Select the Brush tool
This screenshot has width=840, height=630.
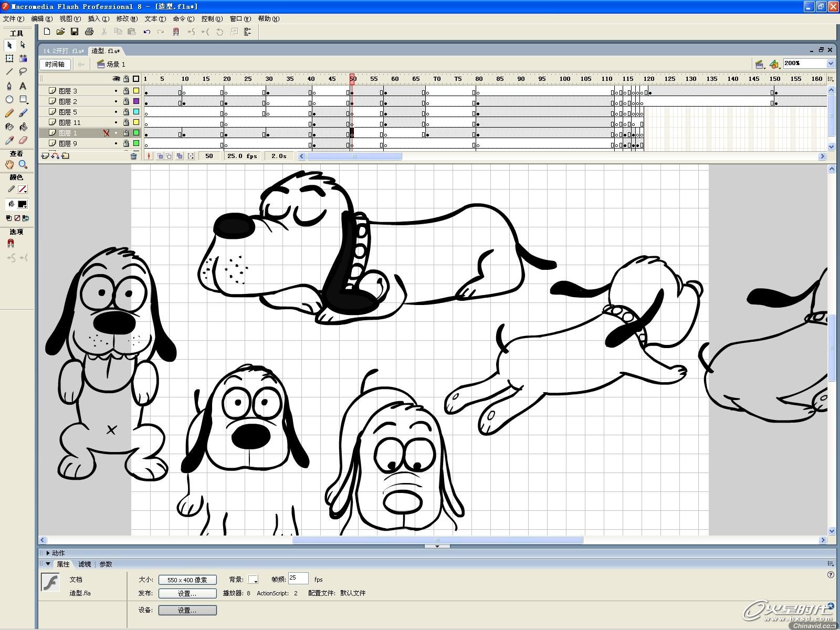[x=23, y=113]
